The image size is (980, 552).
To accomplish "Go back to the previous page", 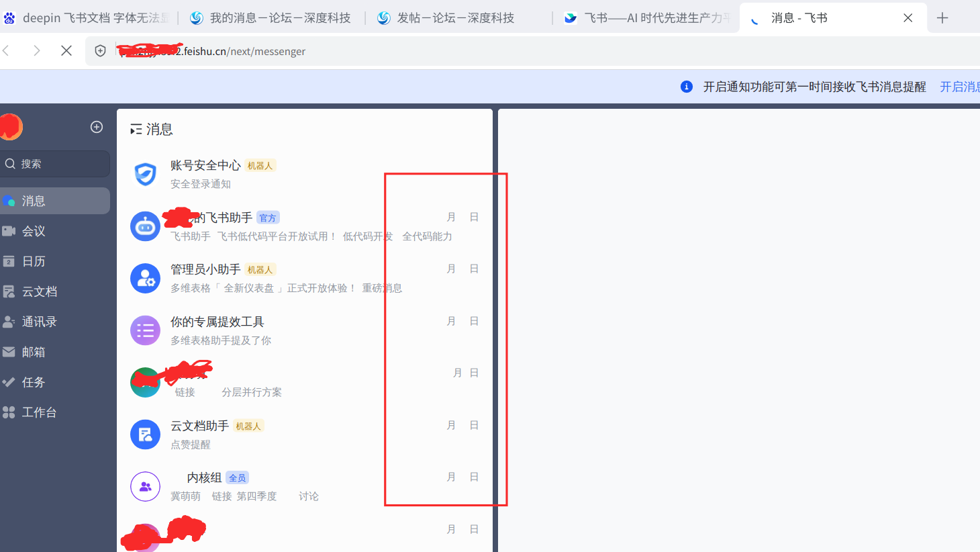I will pyautogui.click(x=7, y=51).
